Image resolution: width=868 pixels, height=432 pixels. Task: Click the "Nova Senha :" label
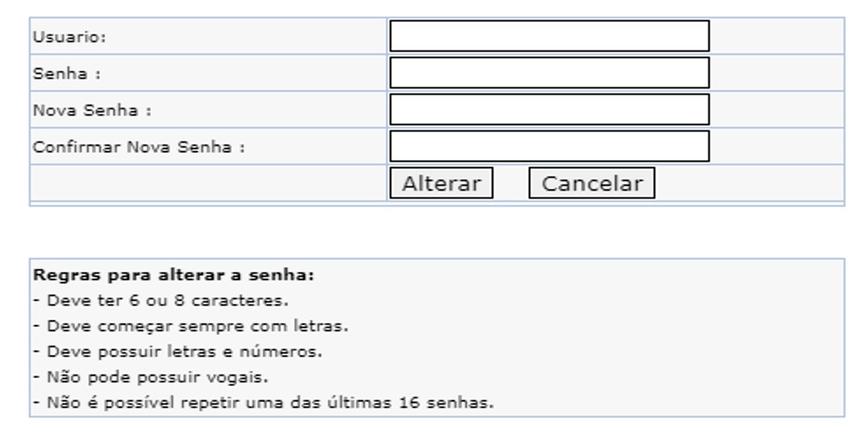tap(92, 111)
